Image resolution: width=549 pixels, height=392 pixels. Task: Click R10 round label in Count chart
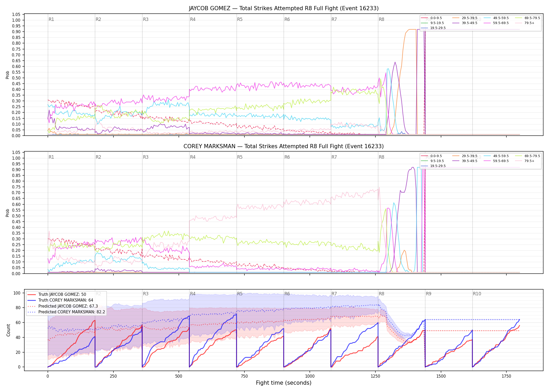(x=477, y=294)
